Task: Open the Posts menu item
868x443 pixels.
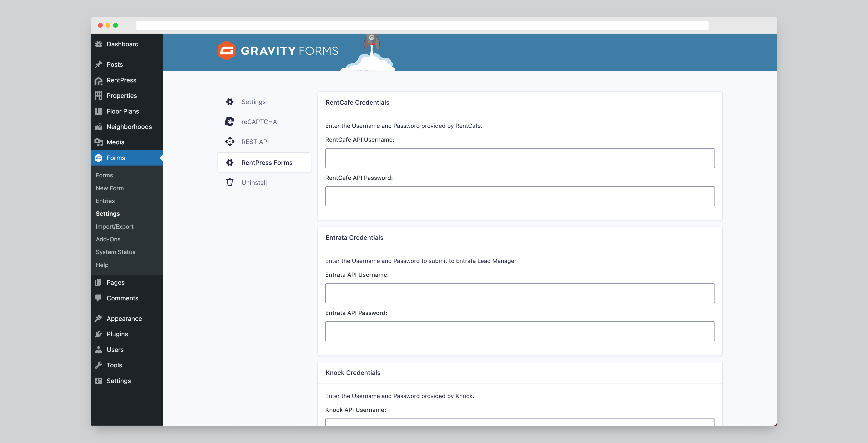Action: click(x=127, y=64)
